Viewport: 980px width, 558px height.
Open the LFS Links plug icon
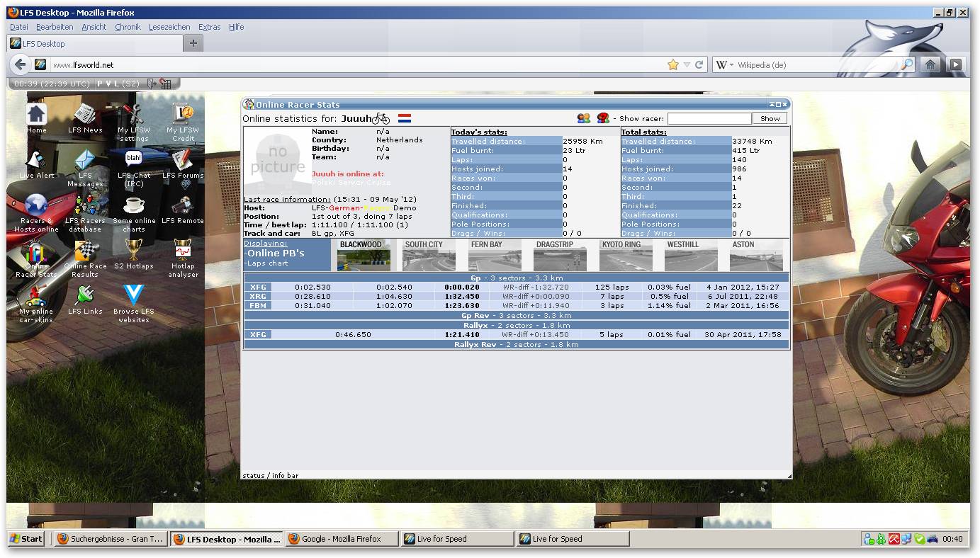click(x=85, y=295)
